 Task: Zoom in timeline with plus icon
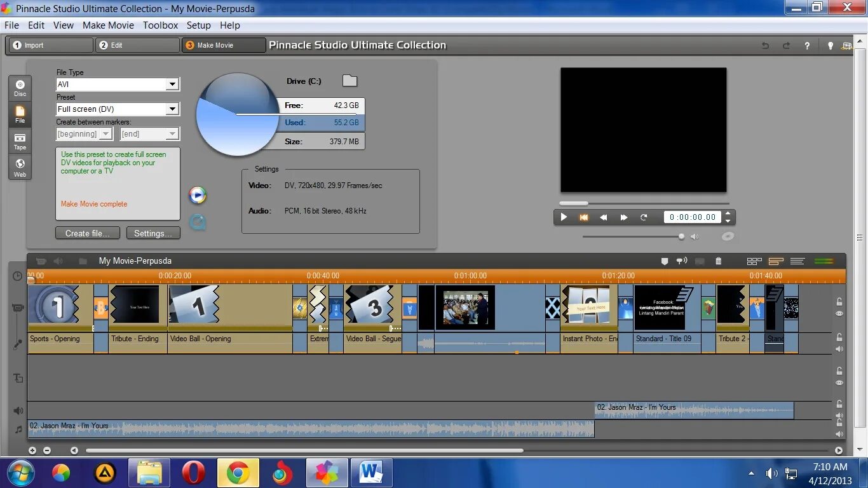coord(32,451)
